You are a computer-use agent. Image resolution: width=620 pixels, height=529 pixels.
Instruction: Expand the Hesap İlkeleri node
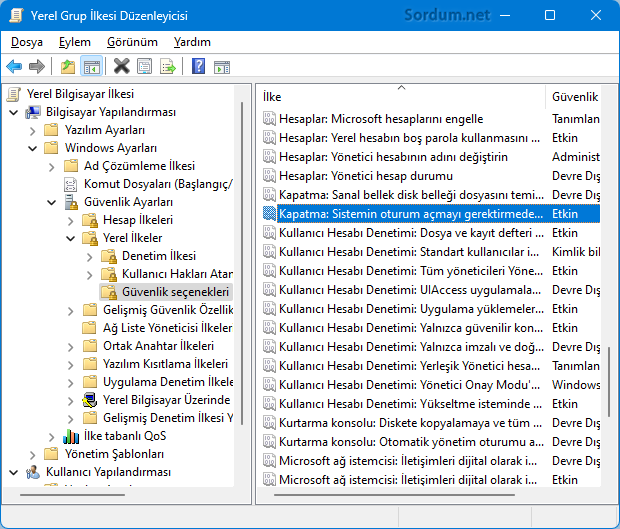point(70,221)
